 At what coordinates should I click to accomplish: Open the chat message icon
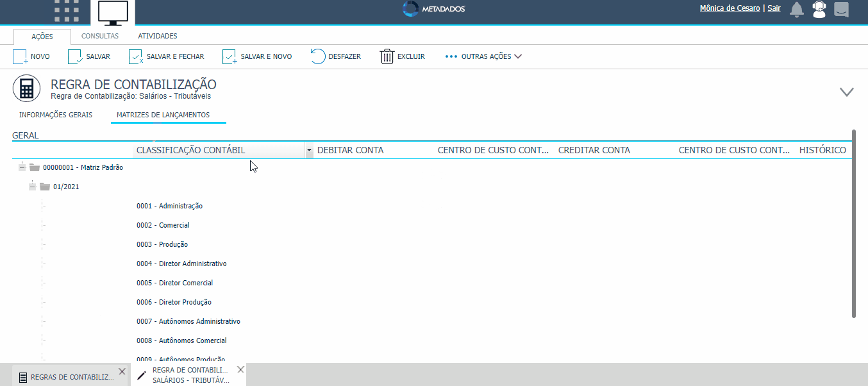pos(841,10)
